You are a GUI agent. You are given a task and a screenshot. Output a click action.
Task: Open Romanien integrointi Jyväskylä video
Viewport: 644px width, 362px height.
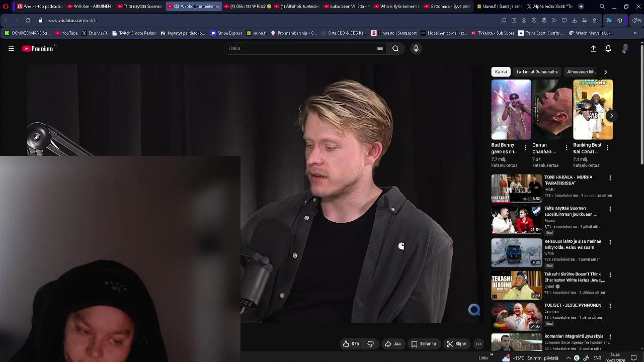pyautogui.click(x=574, y=336)
